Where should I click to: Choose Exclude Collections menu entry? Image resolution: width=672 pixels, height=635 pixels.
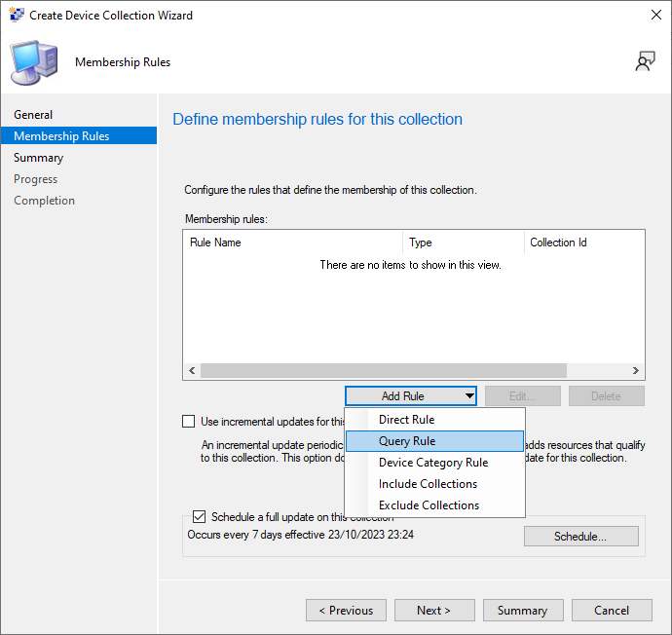(429, 505)
